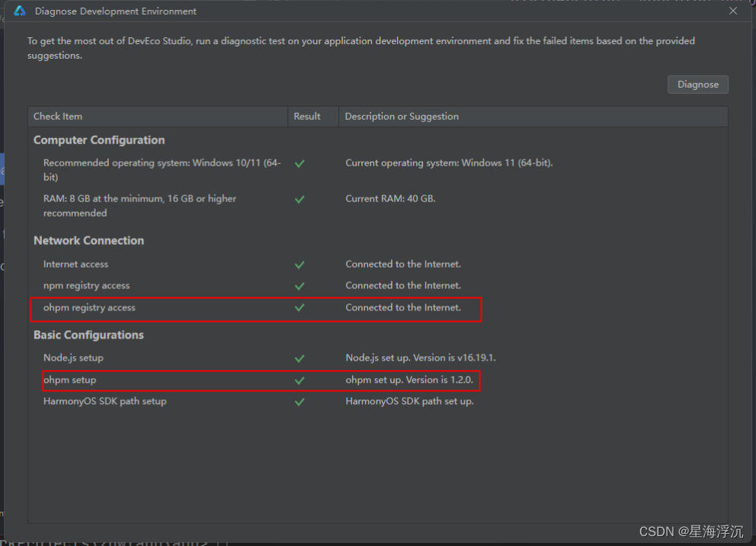The image size is (756, 546).
Task: Click the Diagnose button
Action: point(697,84)
